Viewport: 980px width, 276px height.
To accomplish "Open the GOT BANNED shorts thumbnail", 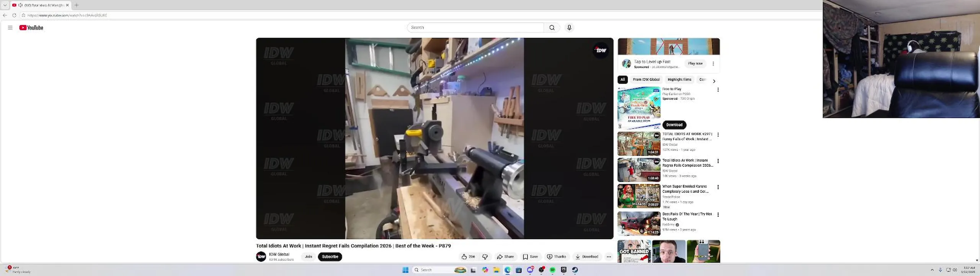I will (634, 251).
